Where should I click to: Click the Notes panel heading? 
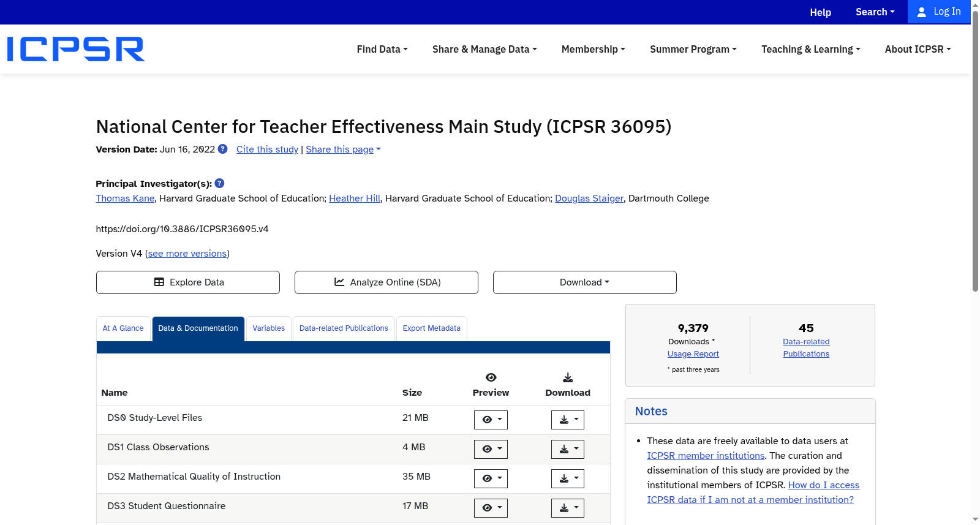tap(651, 412)
